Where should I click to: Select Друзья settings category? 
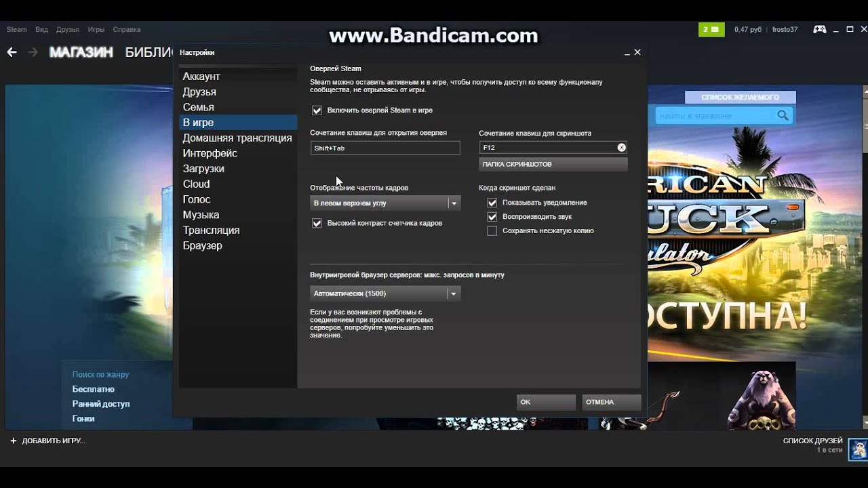(237, 91)
